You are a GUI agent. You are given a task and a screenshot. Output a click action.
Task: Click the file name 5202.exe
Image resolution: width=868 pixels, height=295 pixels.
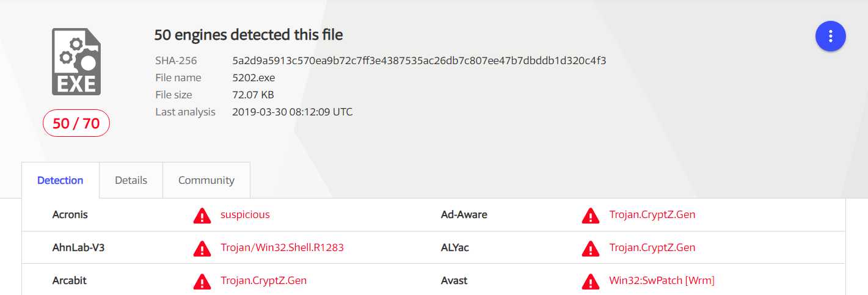pyautogui.click(x=253, y=78)
